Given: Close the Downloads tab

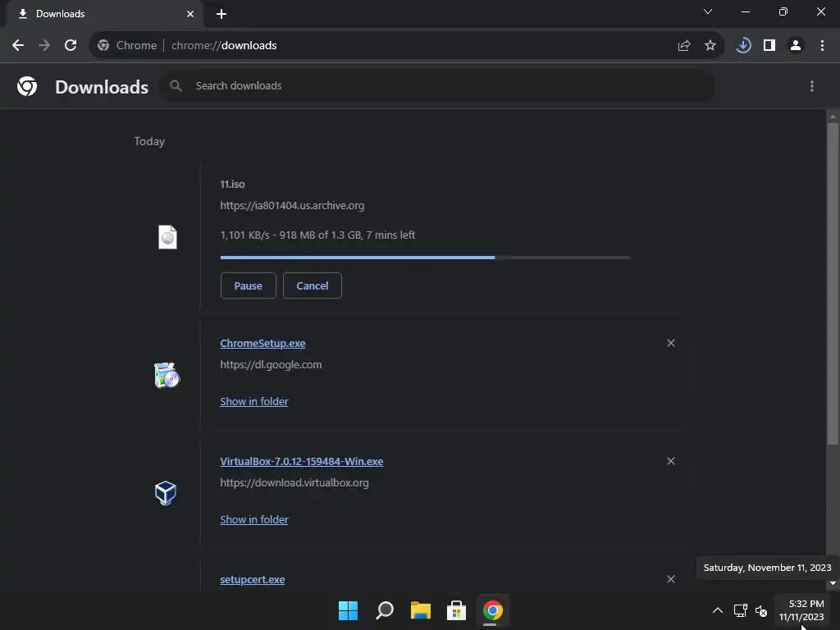Looking at the screenshot, I should point(190,14).
